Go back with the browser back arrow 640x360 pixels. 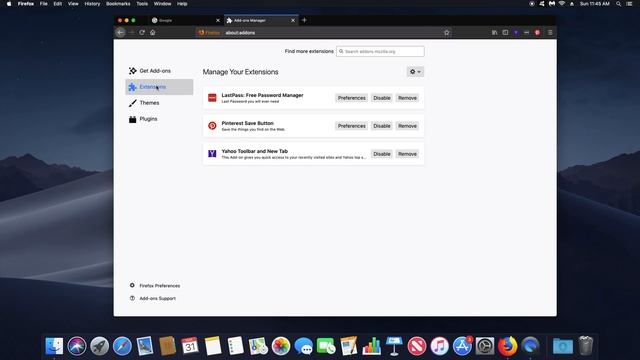120,32
